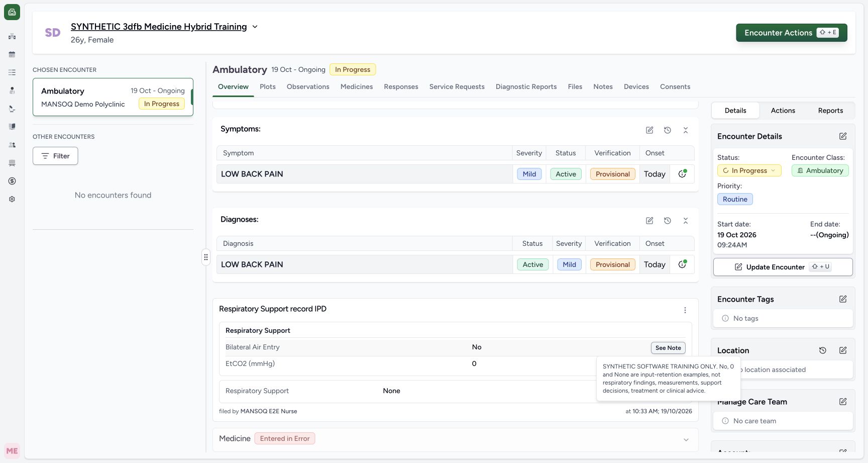Edit Encounter Details pencil icon

click(843, 136)
